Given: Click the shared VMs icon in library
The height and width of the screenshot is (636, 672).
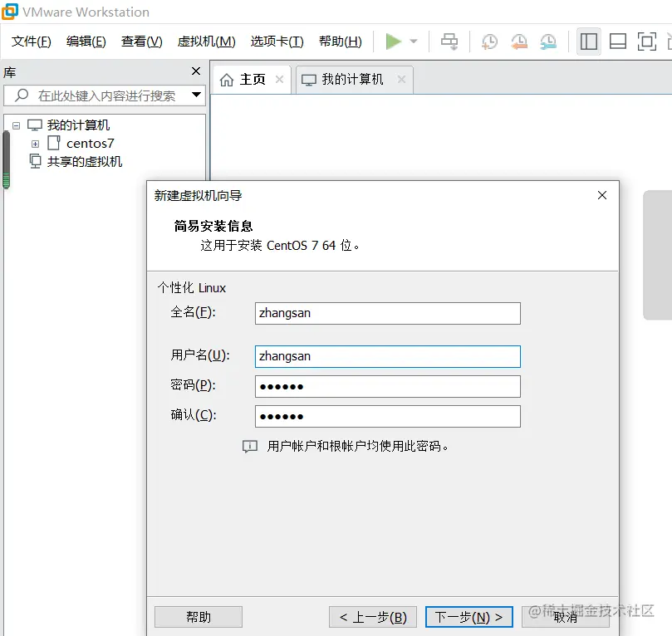Looking at the screenshot, I should pos(35,161).
